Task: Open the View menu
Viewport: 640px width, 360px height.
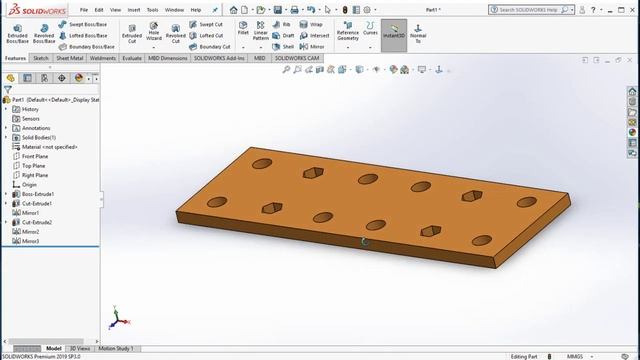Action: pos(116,10)
